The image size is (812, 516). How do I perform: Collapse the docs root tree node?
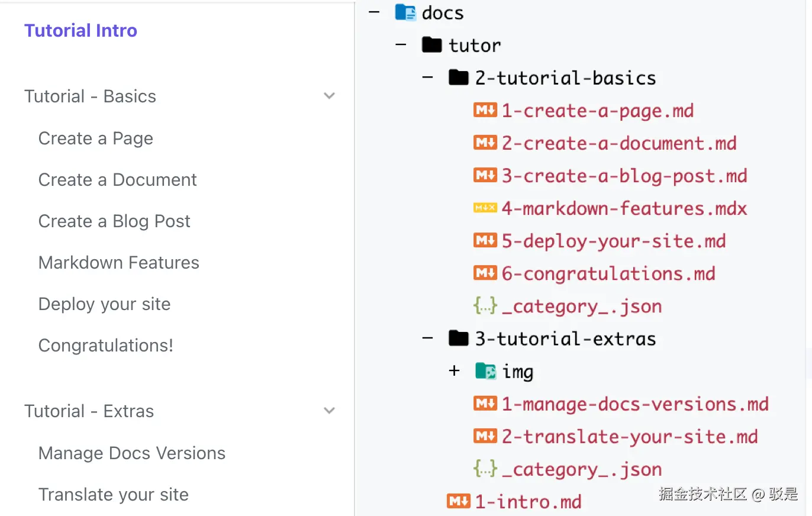click(373, 12)
